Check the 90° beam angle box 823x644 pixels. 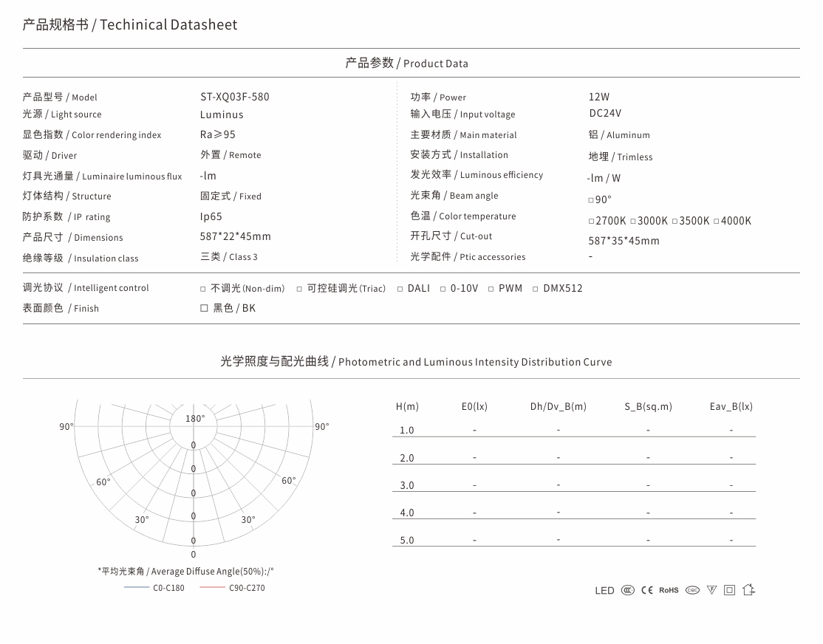click(591, 200)
